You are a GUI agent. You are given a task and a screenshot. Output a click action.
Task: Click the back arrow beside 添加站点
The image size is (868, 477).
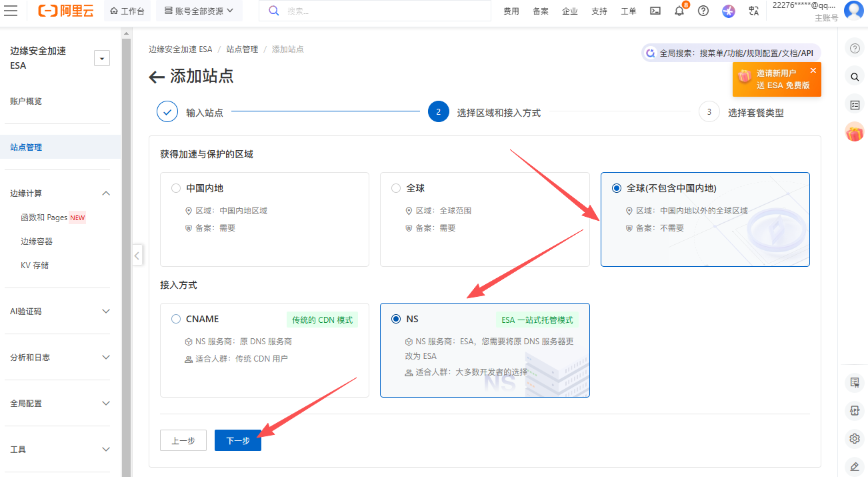pos(157,77)
